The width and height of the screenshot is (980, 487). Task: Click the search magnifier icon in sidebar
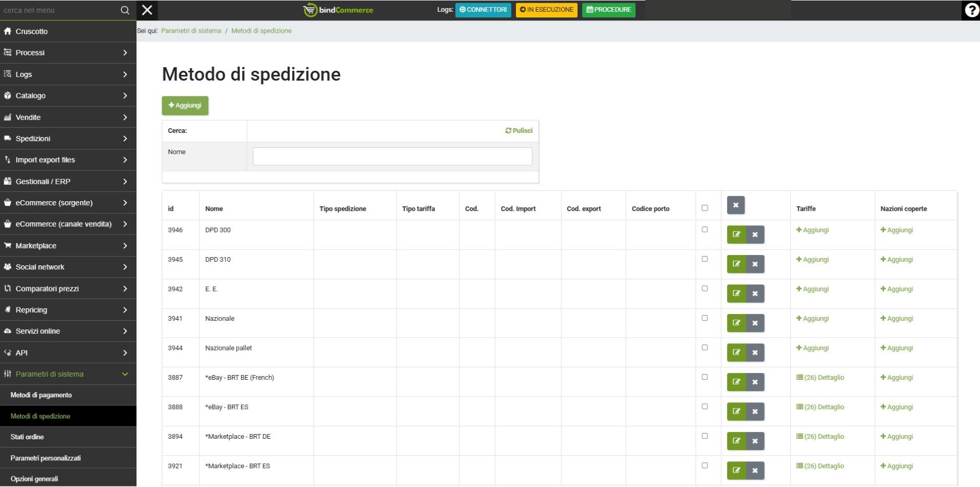tap(125, 10)
